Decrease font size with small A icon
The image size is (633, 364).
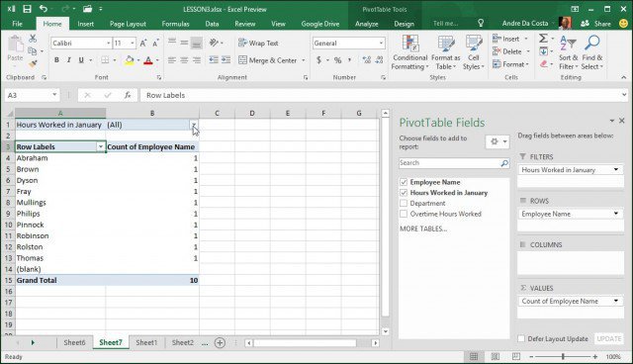pyautogui.click(x=155, y=43)
